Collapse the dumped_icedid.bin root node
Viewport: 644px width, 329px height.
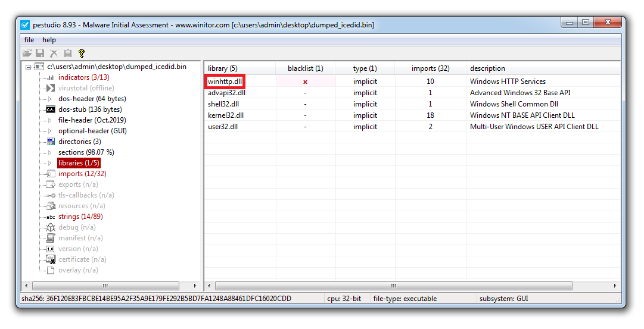click(28, 67)
